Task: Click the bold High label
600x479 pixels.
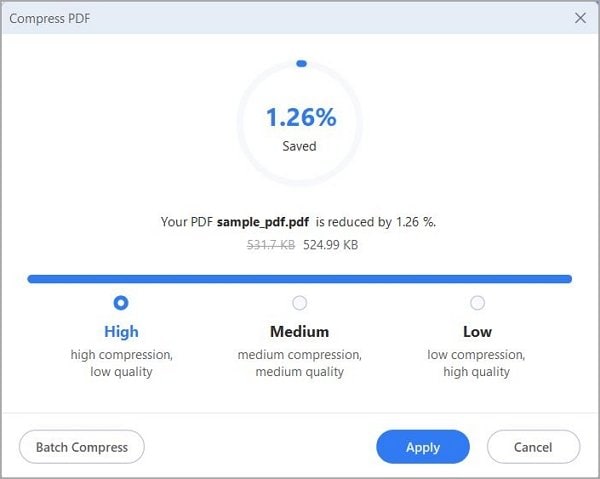Action: click(x=121, y=331)
